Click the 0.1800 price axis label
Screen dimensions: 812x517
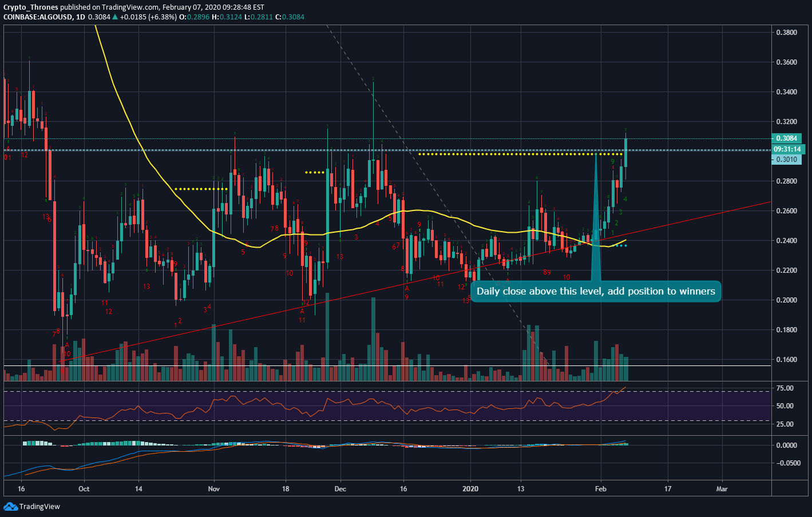click(786, 330)
